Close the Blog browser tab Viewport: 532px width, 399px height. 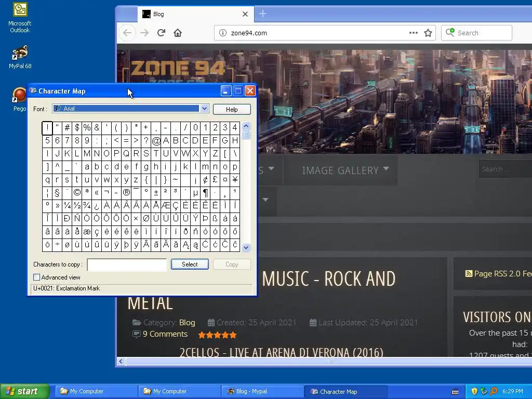245,14
